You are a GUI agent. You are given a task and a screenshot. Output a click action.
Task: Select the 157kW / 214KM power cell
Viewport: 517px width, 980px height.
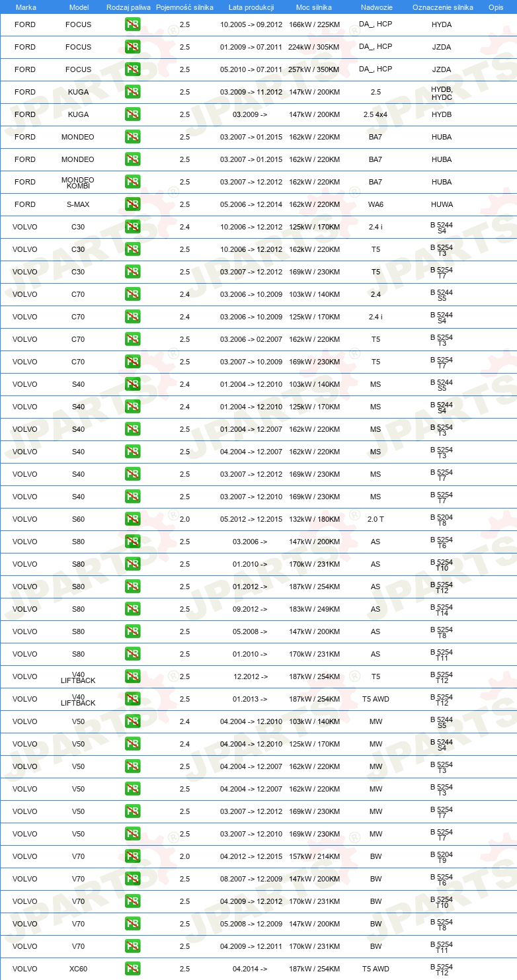[314, 856]
